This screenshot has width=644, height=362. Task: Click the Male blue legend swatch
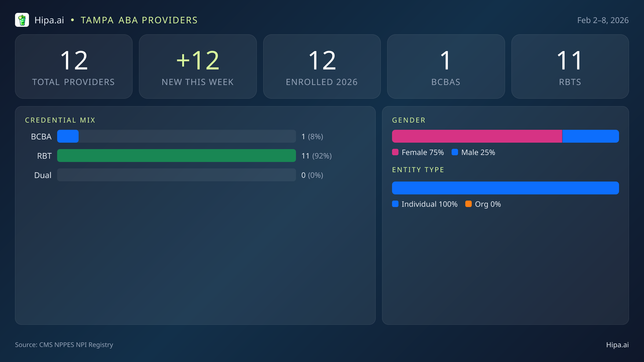455,152
